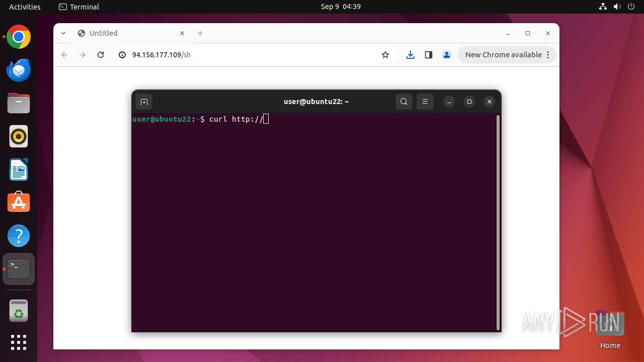The image size is (644, 362).
Task: Close the Chrome window
Action: click(548, 33)
